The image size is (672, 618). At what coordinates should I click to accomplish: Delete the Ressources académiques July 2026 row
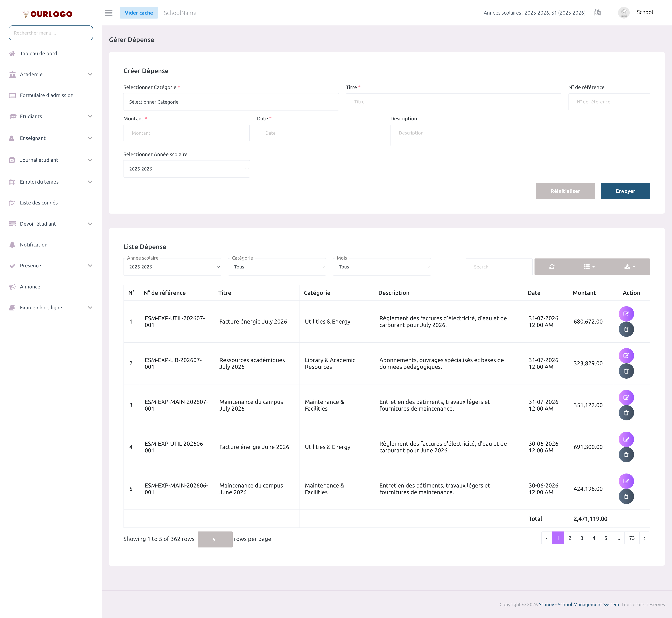click(x=626, y=371)
